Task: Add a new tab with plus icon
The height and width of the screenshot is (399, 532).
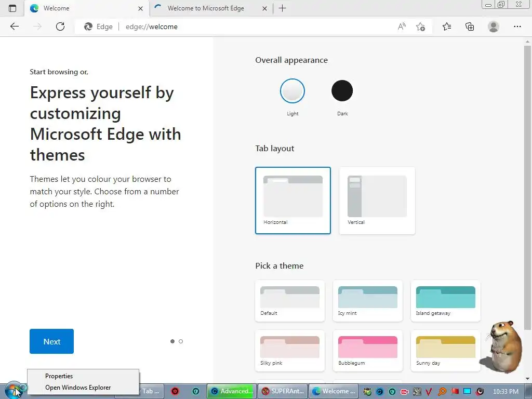Action: [282, 8]
